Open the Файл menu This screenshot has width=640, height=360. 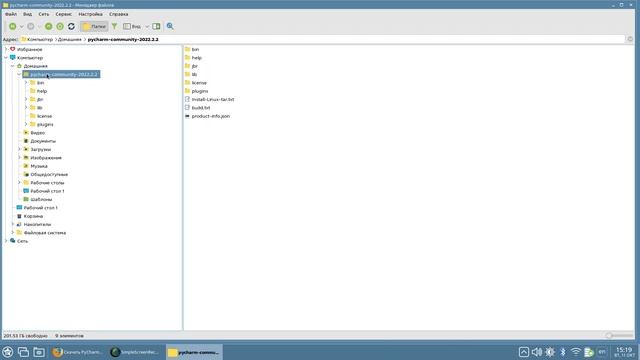point(11,14)
